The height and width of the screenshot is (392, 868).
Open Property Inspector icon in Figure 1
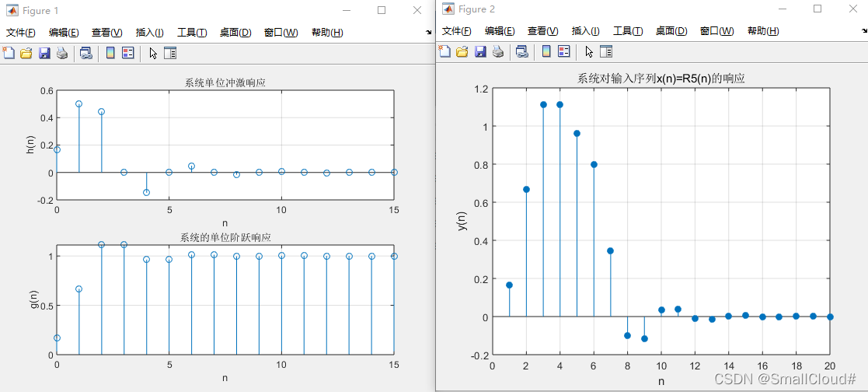(170, 53)
